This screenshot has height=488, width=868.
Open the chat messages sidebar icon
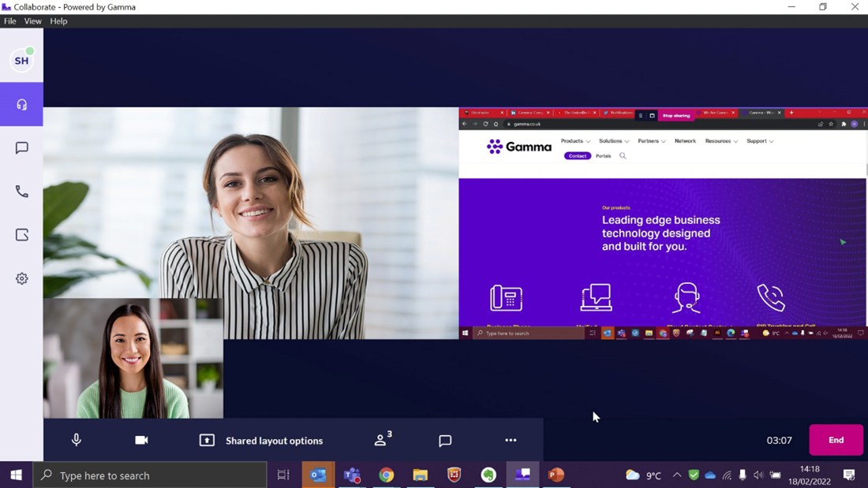21,148
